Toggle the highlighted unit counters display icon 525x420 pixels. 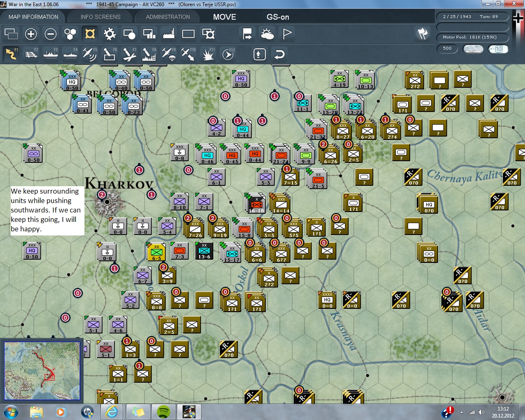pyautogui.click(x=90, y=34)
